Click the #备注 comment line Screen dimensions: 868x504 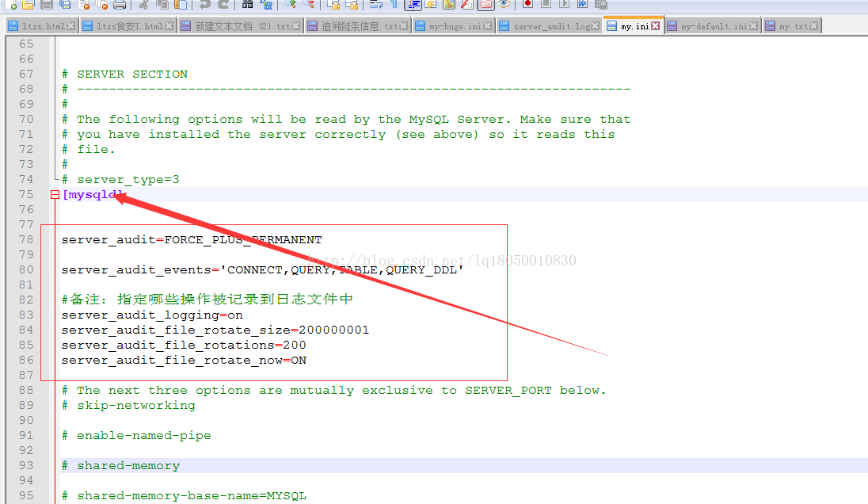[x=207, y=300]
